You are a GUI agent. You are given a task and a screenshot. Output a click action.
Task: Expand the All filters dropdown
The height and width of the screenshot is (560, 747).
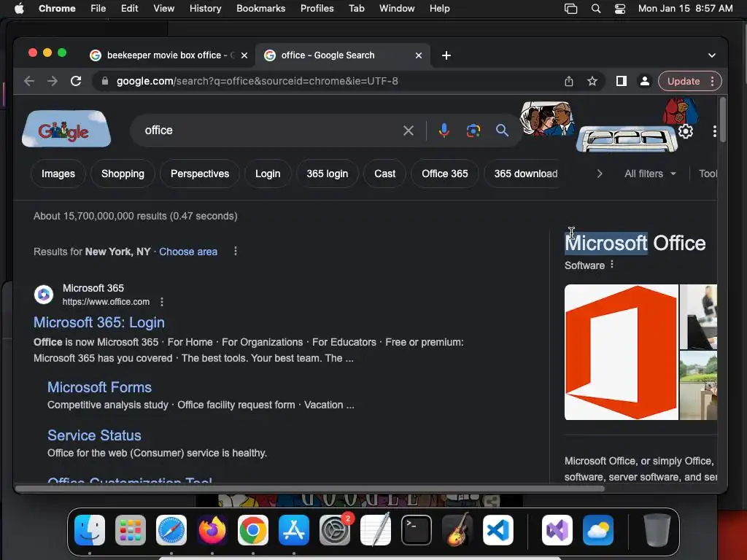(650, 174)
